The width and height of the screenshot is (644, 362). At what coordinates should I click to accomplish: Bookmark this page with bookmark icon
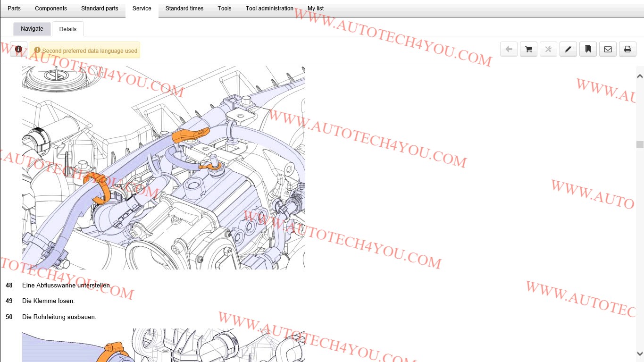click(588, 49)
